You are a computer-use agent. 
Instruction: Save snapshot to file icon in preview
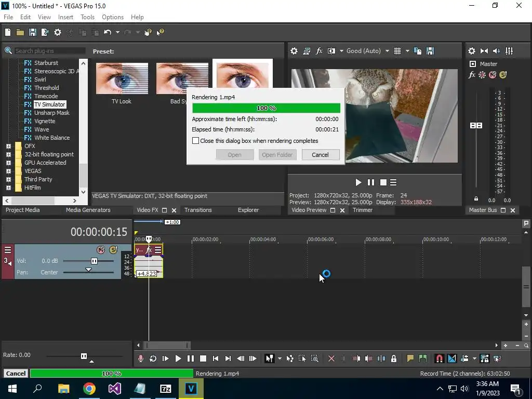430,51
